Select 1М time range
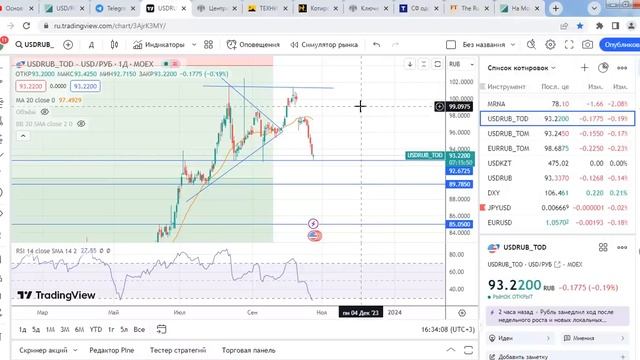 (x=50, y=329)
